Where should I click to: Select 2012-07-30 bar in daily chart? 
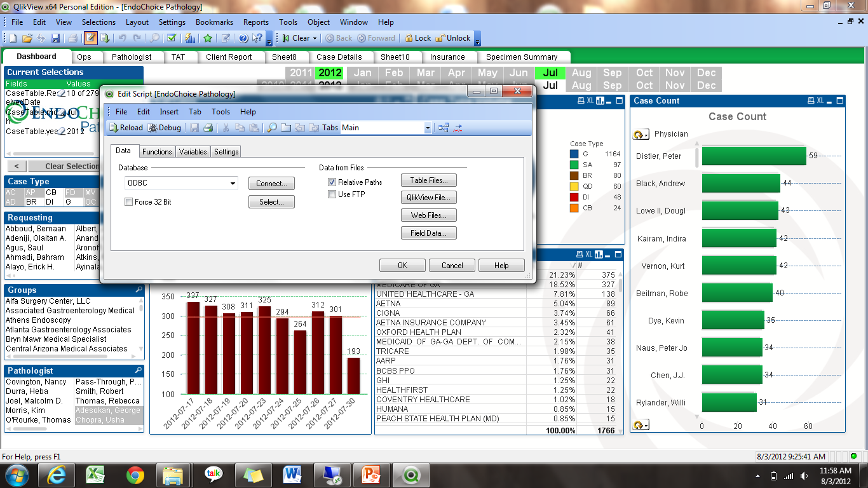point(353,376)
